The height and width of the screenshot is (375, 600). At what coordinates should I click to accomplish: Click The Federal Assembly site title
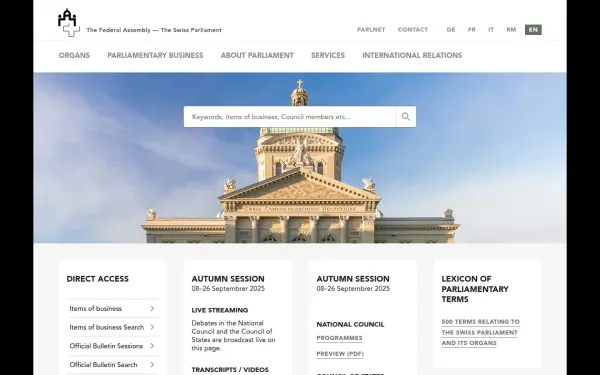154,30
